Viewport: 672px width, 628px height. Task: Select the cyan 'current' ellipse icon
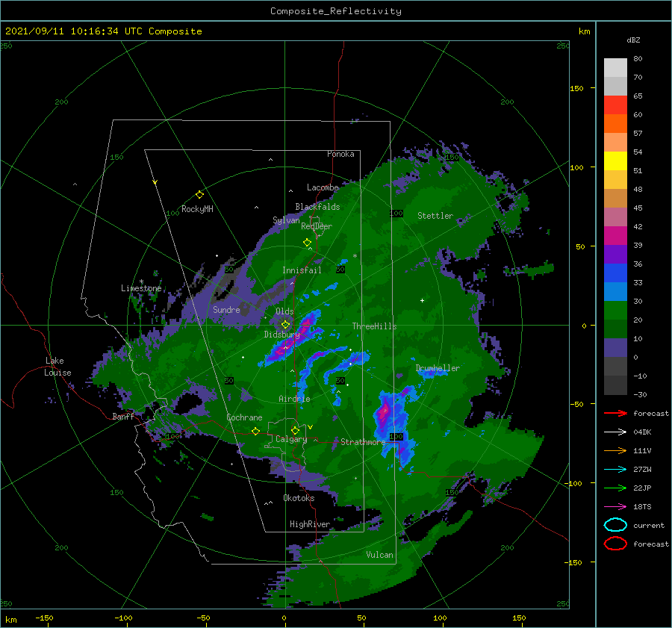click(615, 525)
